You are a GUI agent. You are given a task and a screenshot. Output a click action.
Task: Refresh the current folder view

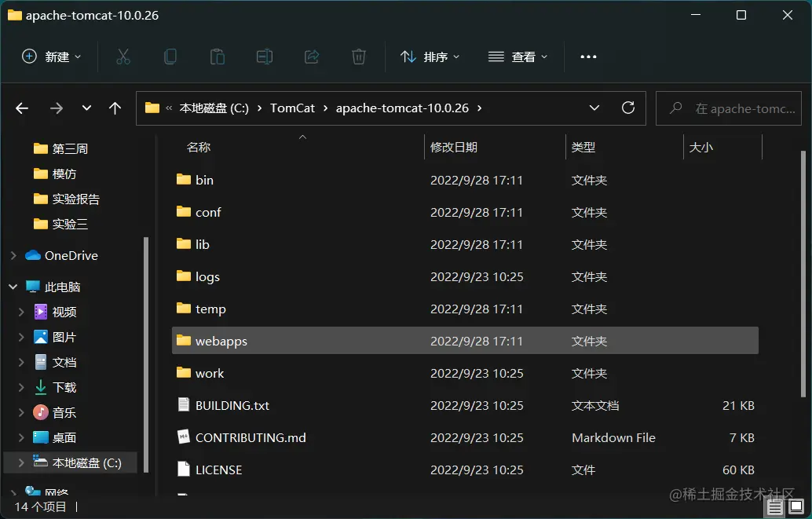pos(628,108)
